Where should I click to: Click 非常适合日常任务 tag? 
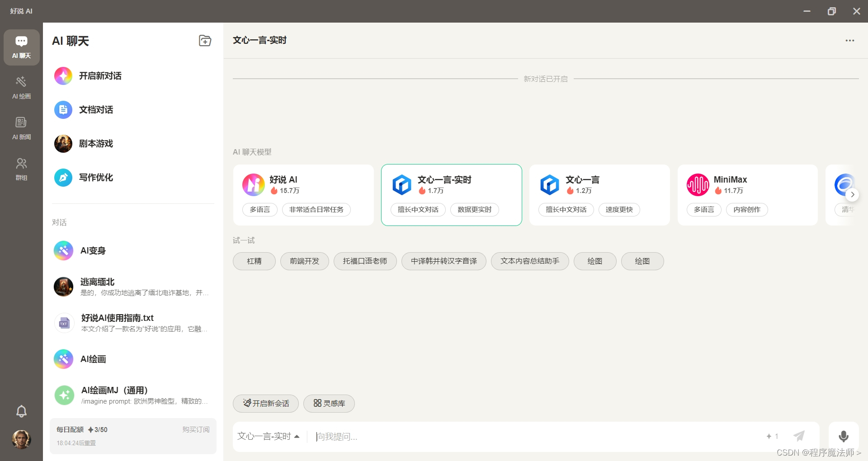click(316, 210)
